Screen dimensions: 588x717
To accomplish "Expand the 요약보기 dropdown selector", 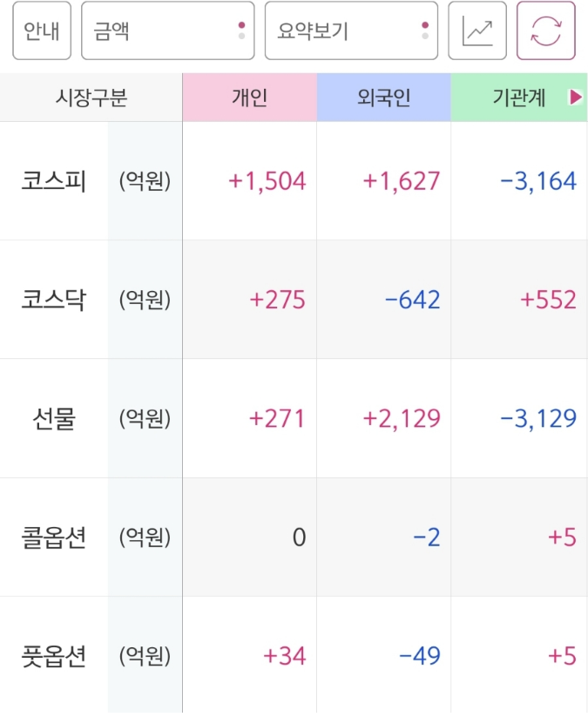I will coord(351,30).
